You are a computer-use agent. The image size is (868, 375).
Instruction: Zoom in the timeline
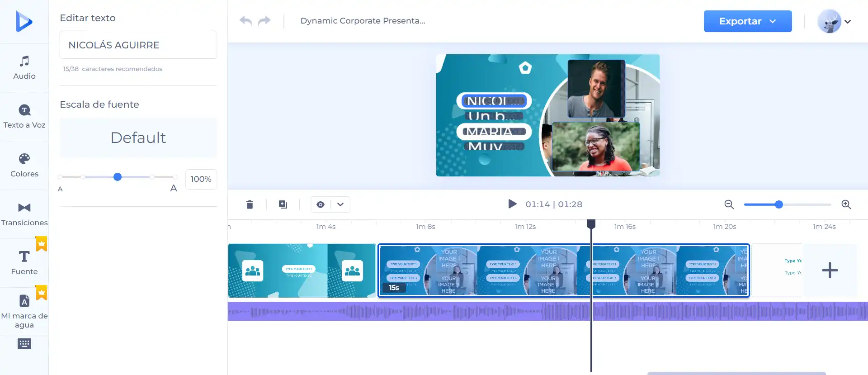846,204
